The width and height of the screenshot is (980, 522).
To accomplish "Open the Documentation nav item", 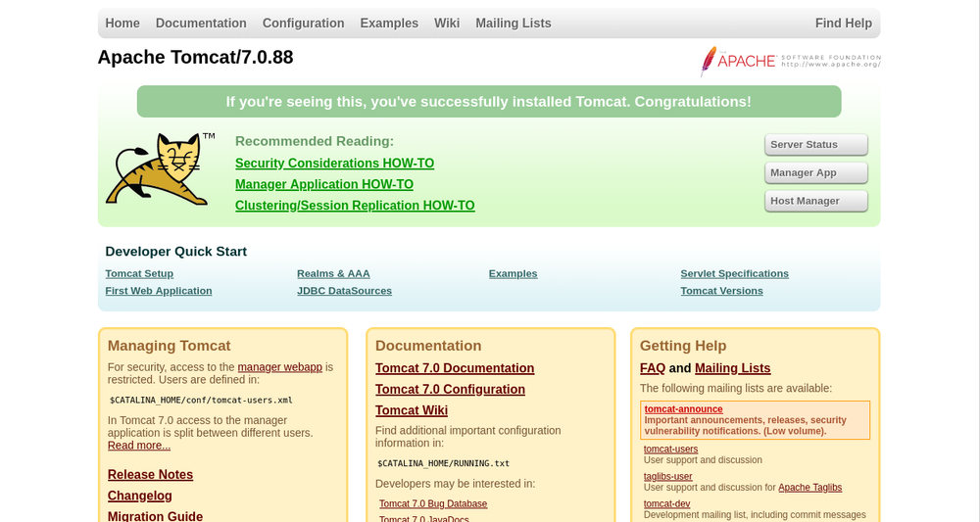I will point(201,24).
